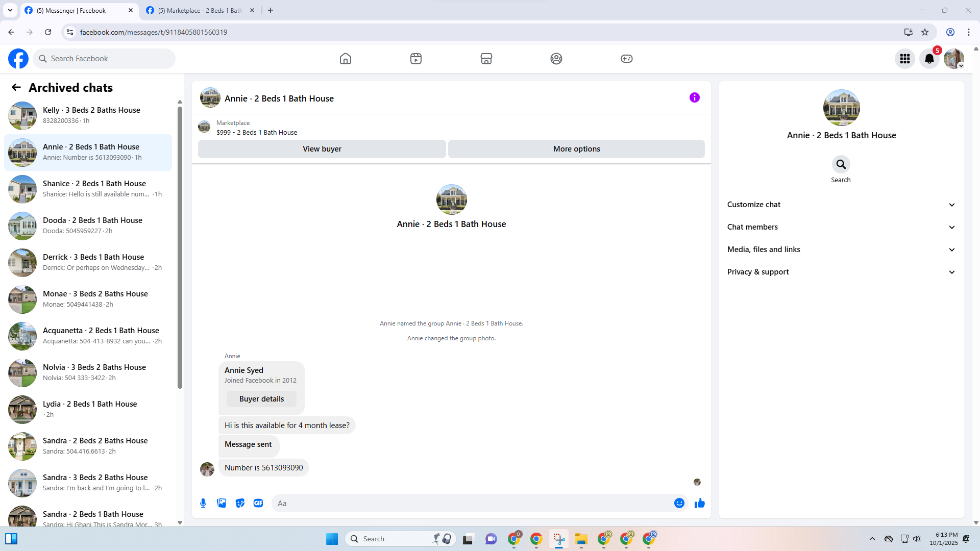The height and width of the screenshot is (551, 980).
Task: Open the Chrome three-dot menu
Action: (x=969, y=32)
